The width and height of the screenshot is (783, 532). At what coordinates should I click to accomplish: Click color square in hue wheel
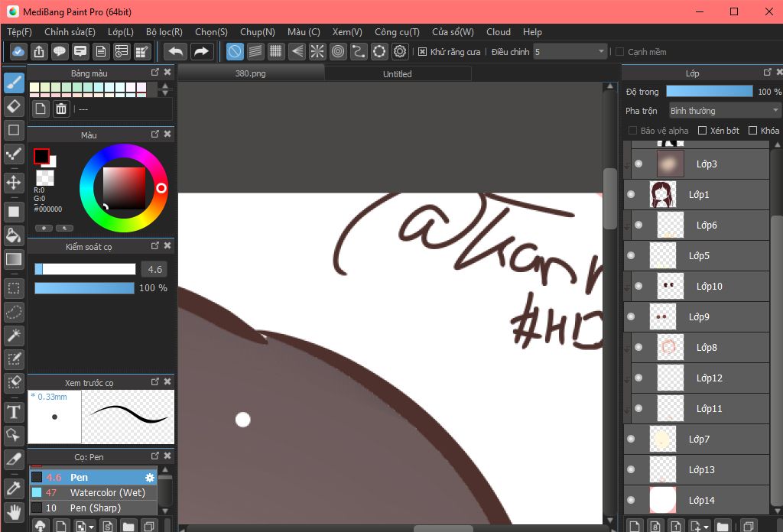(124, 188)
